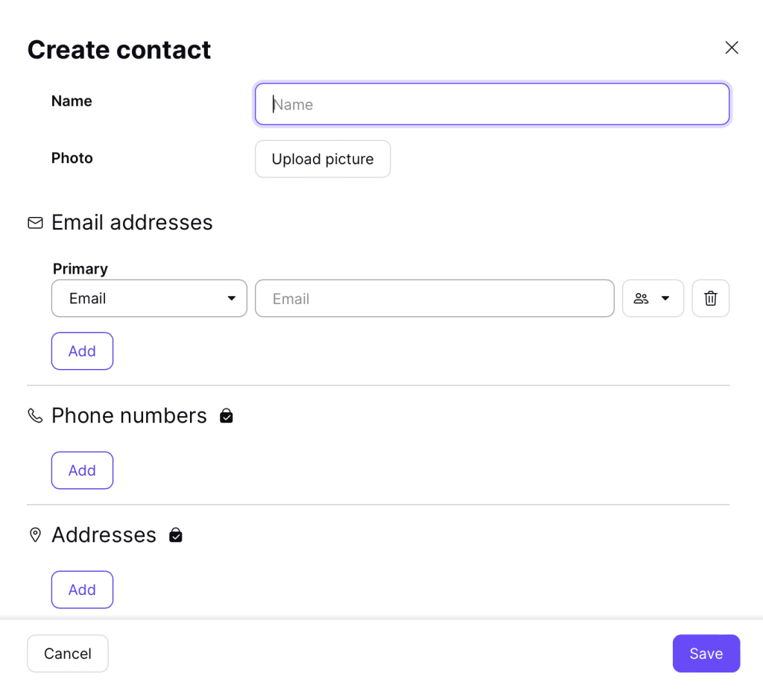The width and height of the screenshot is (763, 700).
Task: Click the Upload picture button
Action: [x=323, y=160]
